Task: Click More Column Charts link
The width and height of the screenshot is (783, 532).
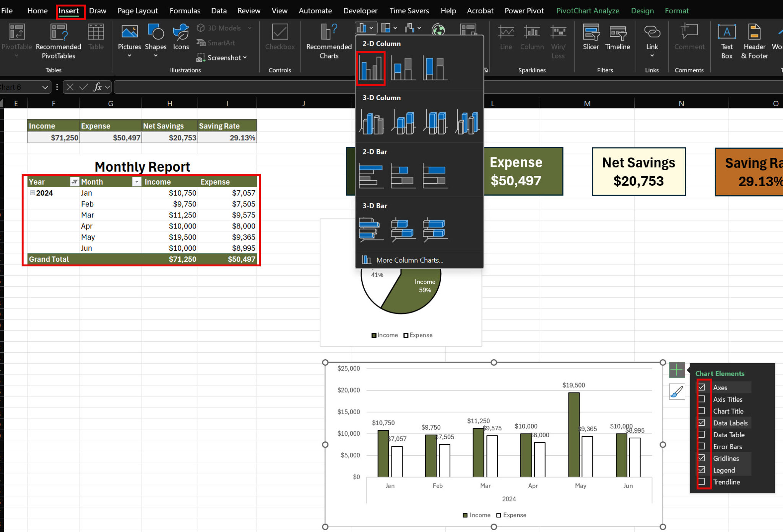Action: pyautogui.click(x=409, y=260)
